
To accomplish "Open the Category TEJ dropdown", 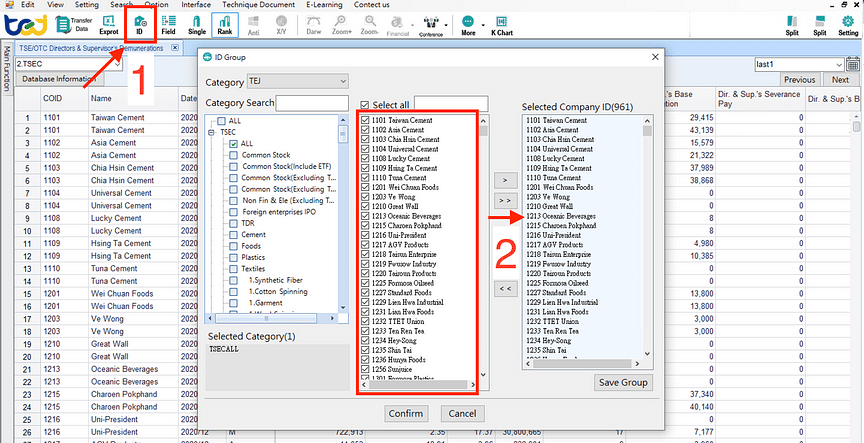I will pos(298,82).
